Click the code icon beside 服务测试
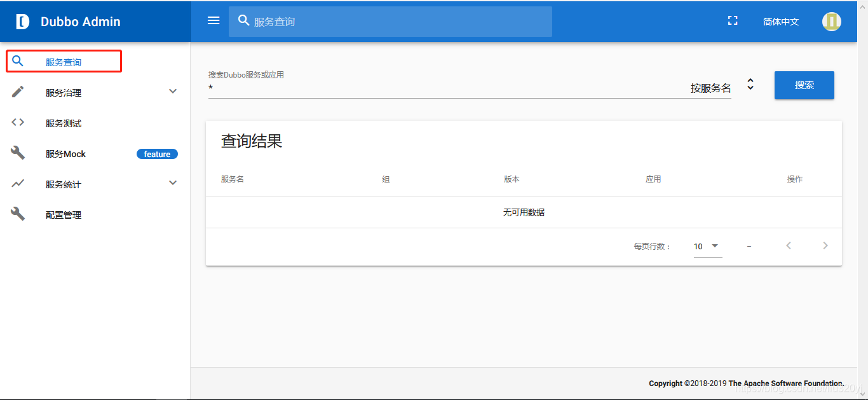This screenshot has width=868, height=400. point(17,121)
